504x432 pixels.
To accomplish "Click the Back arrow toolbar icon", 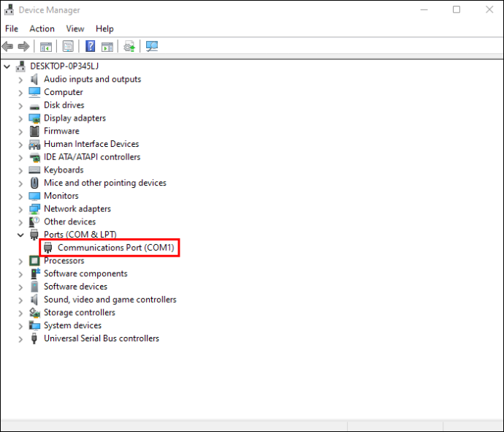I will click(7, 47).
